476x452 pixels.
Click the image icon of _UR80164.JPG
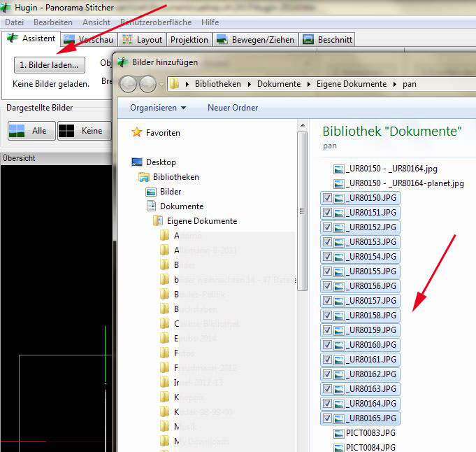339,404
